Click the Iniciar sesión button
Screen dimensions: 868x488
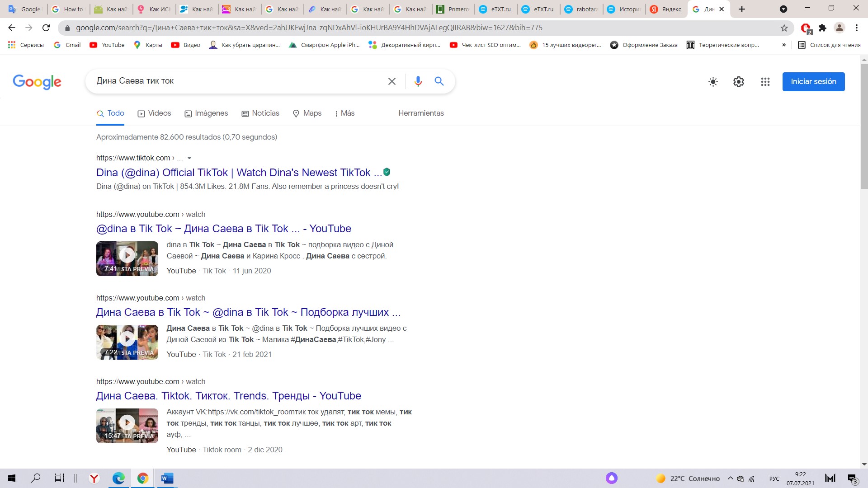click(x=813, y=81)
